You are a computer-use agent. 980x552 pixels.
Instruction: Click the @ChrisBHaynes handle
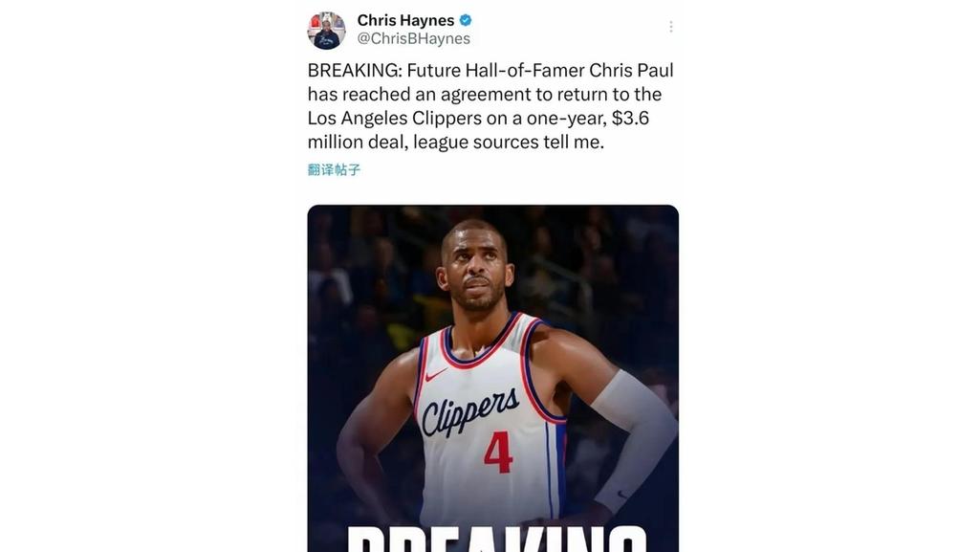(414, 39)
